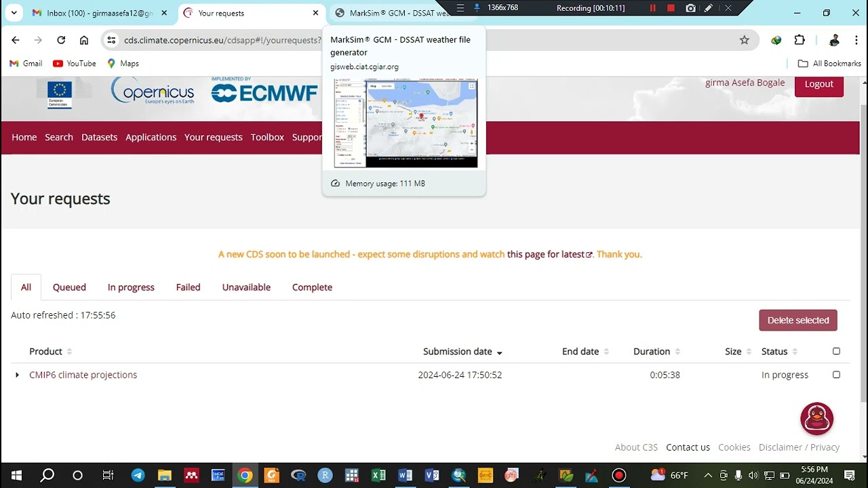Viewport: 868px width, 488px height.
Task: Select the All requests tab
Action: pyautogui.click(x=26, y=287)
